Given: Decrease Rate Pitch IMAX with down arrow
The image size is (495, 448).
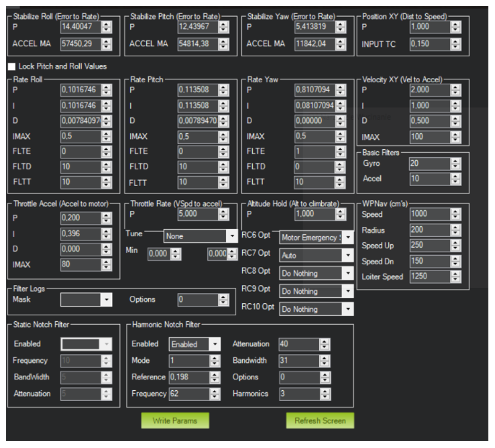Looking at the screenshot, I should click(x=223, y=139).
